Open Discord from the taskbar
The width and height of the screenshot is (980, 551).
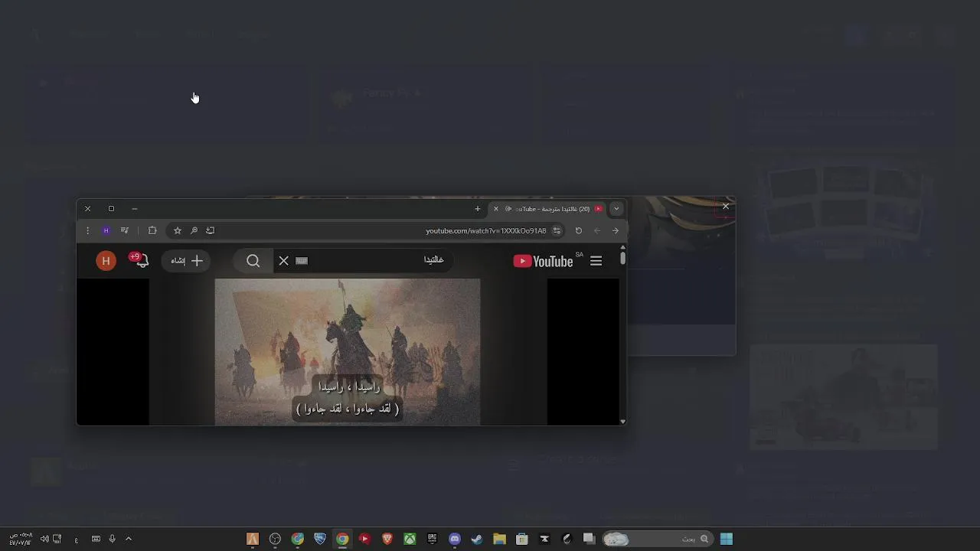[455, 539]
